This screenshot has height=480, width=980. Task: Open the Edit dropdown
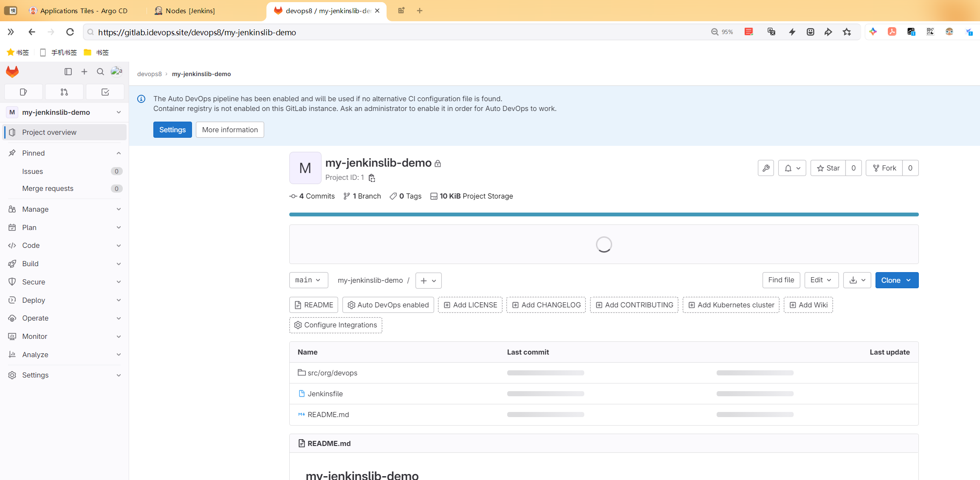(x=821, y=280)
